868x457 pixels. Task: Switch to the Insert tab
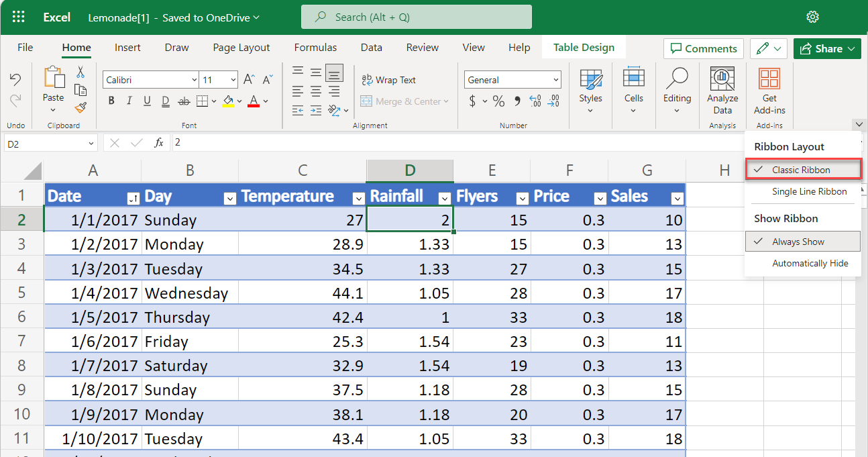(x=127, y=48)
